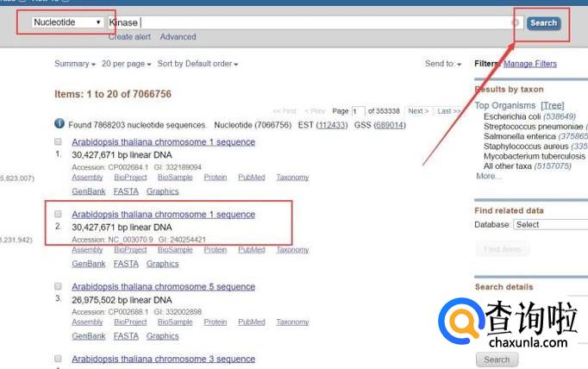The width and height of the screenshot is (588, 369).
Task: Open BioSample link for result 3
Action: point(175,322)
